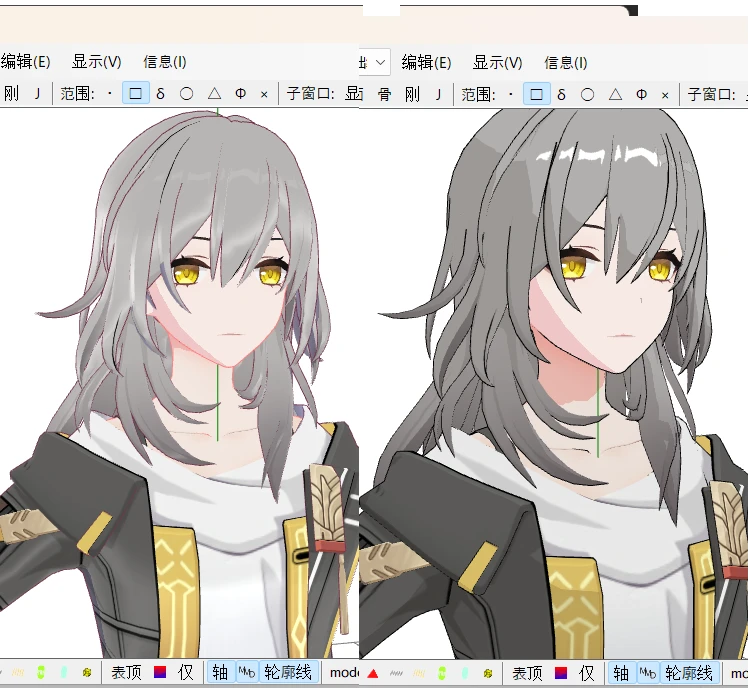Screen dimensions: 750x688
Task: Click 仅 button in right window
Action: pos(586,674)
